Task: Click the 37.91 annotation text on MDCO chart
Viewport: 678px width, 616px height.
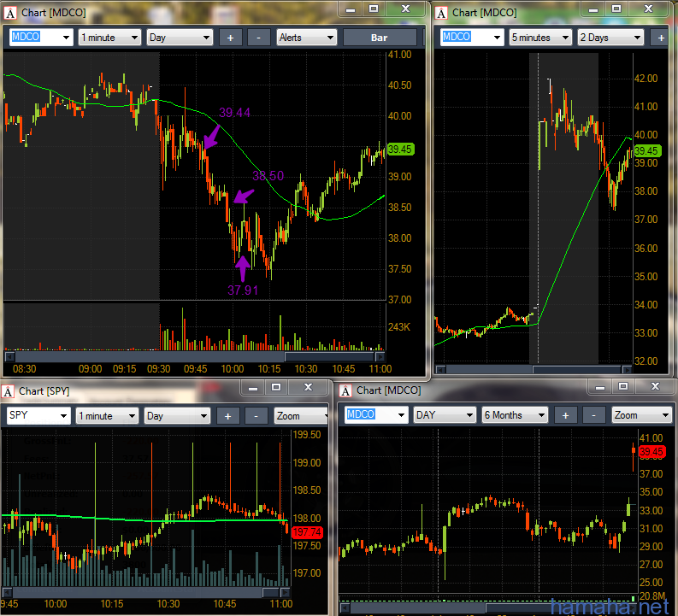Action: point(243,290)
